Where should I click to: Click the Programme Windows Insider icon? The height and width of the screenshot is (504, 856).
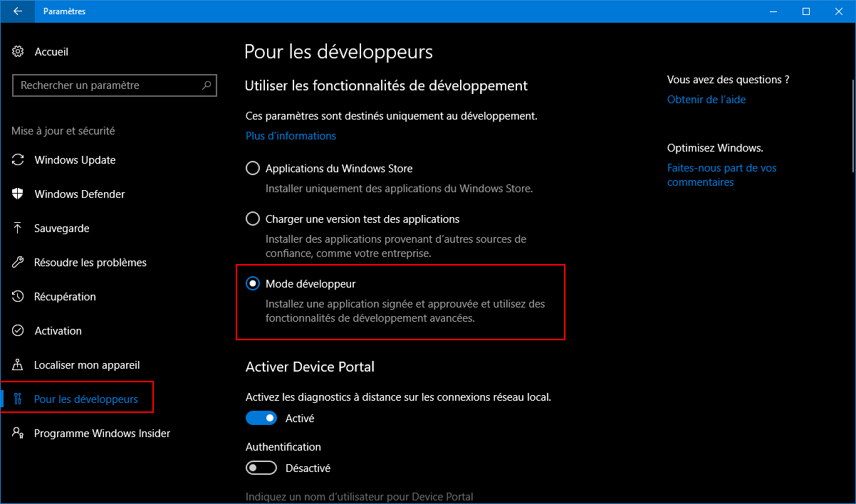click(19, 434)
